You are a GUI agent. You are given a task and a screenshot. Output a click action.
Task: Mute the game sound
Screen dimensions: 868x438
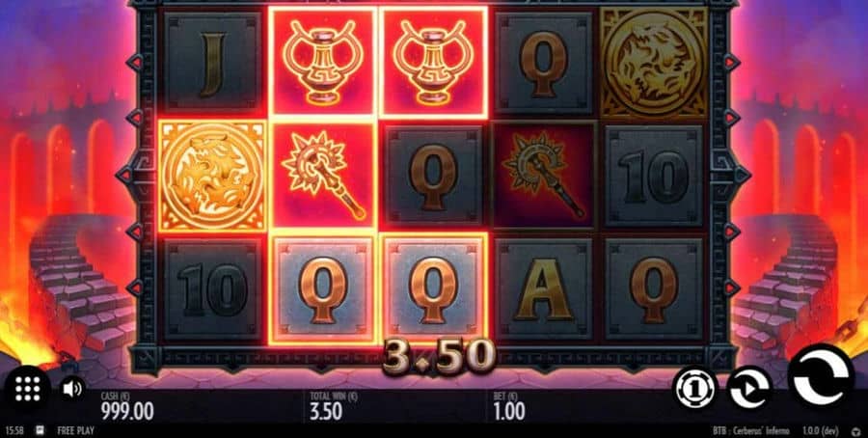coord(72,389)
